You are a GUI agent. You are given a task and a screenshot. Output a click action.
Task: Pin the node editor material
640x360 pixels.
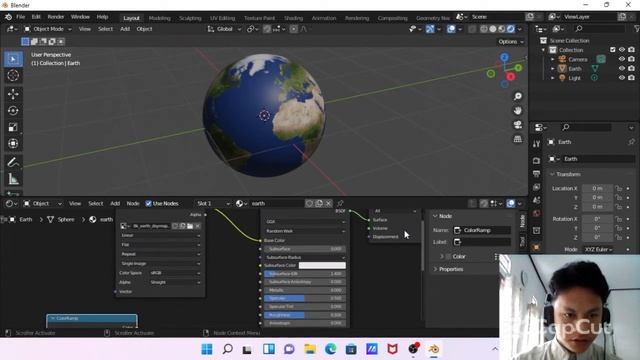340,203
